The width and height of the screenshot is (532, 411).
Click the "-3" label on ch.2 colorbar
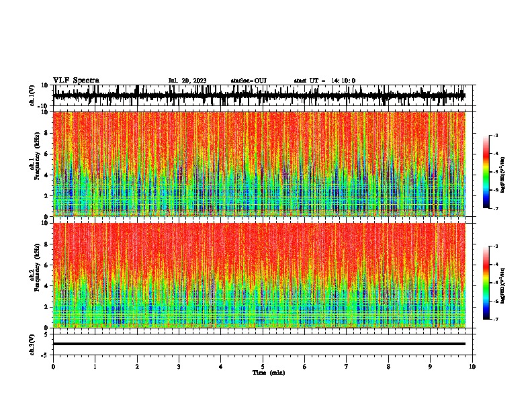coord(496,246)
